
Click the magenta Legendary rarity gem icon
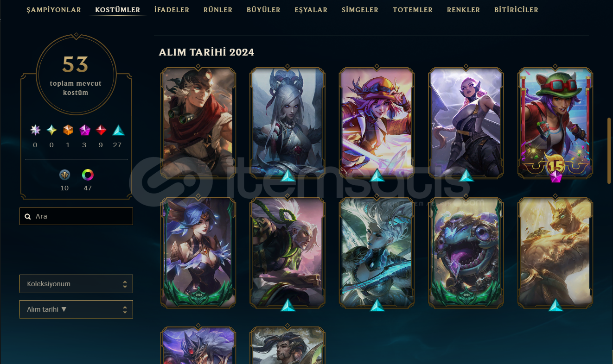click(x=84, y=131)
